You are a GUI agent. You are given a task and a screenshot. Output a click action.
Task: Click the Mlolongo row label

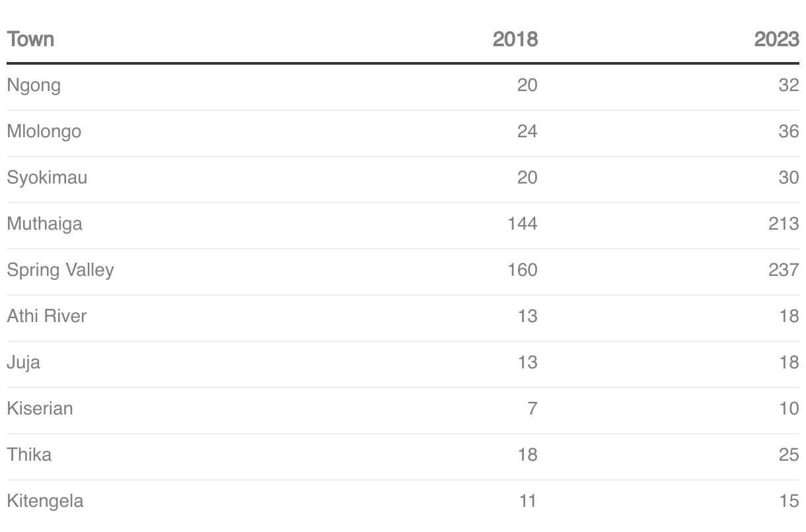tap(44, 131)
